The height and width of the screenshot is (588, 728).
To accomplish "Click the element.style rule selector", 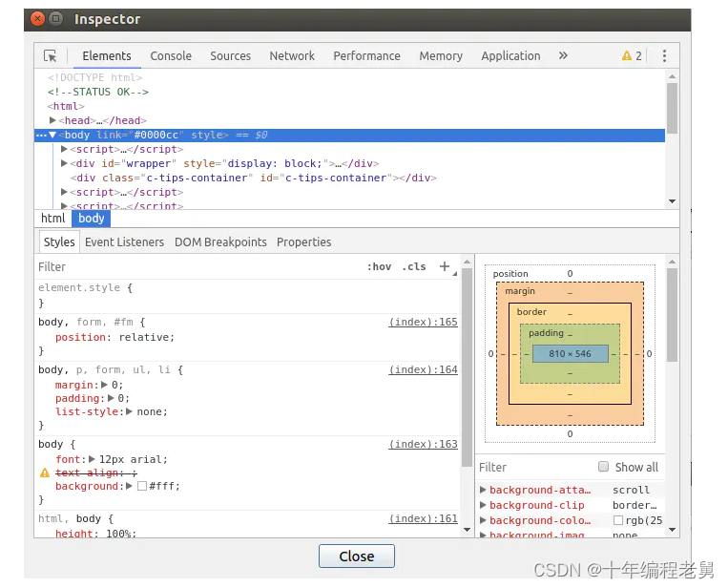I will point(79,287).
